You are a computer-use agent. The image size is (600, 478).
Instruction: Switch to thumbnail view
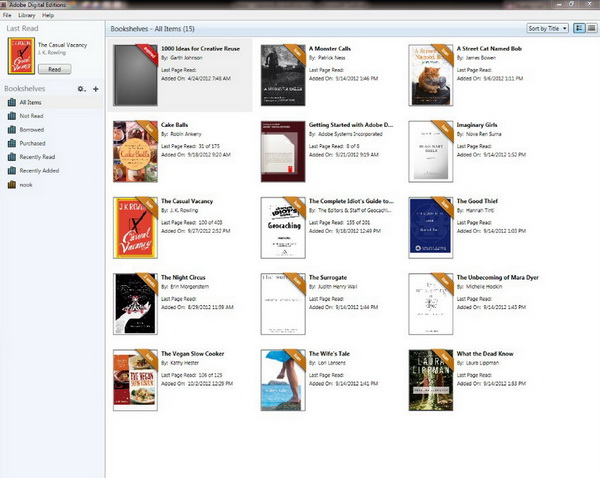579,28
